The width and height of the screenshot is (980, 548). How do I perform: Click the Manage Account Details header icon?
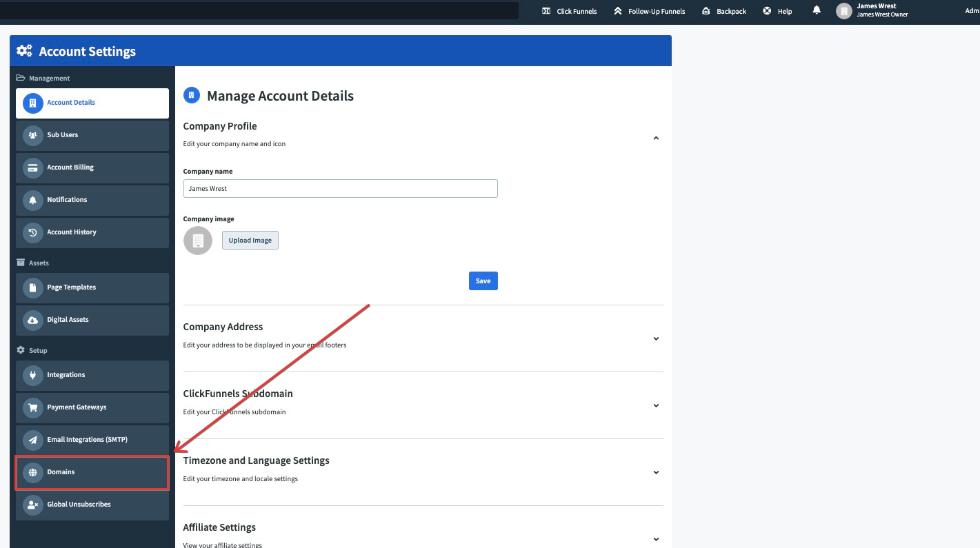pyautogui.click(x=191, y=95)
